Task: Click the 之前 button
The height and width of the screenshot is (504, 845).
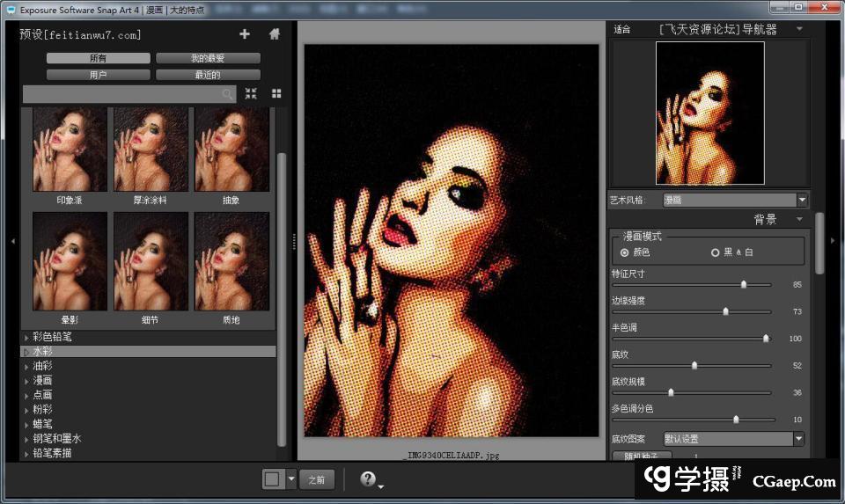Action: coord(317,479)
